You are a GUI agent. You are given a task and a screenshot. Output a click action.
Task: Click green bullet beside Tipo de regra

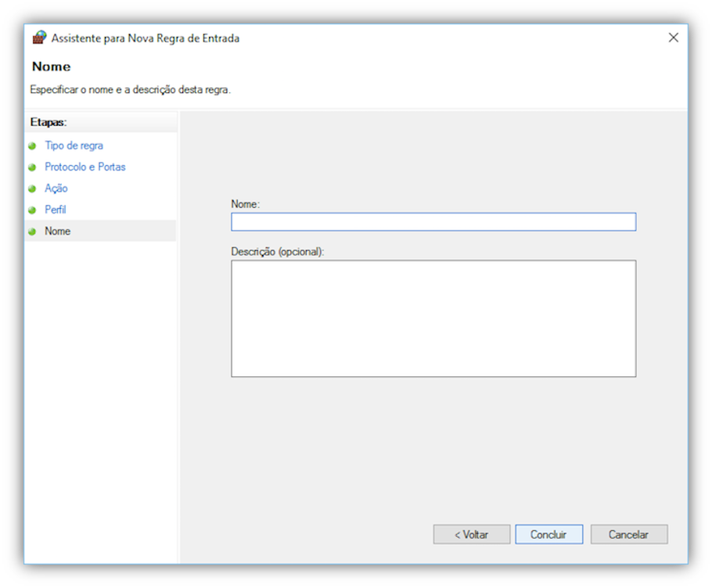click(x=32, y=146)
